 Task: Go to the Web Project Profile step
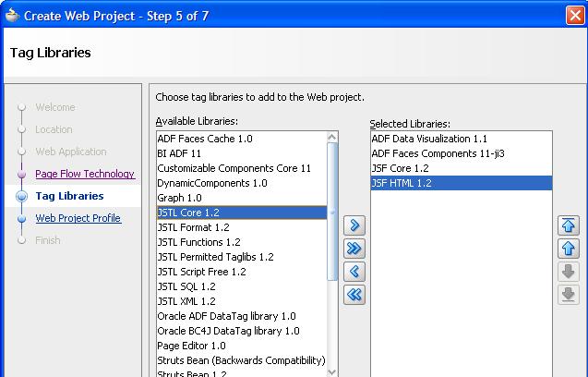[x=78, y=218]
